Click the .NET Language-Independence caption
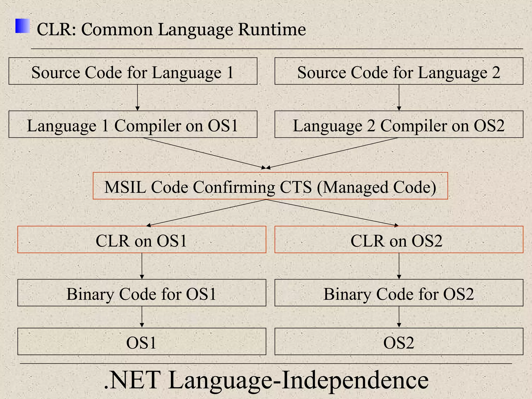The width and height of the screenshot is (532, 399). coord(266,380)
